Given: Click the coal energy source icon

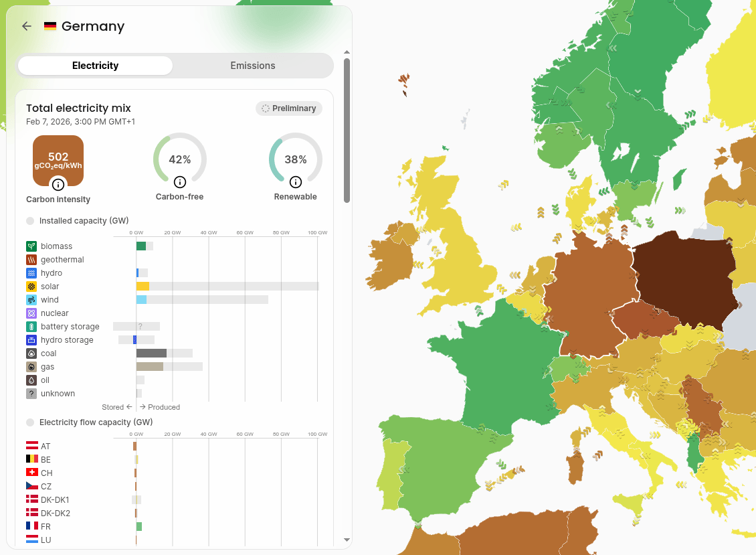Looking at the screenshot, I should 31,353.
